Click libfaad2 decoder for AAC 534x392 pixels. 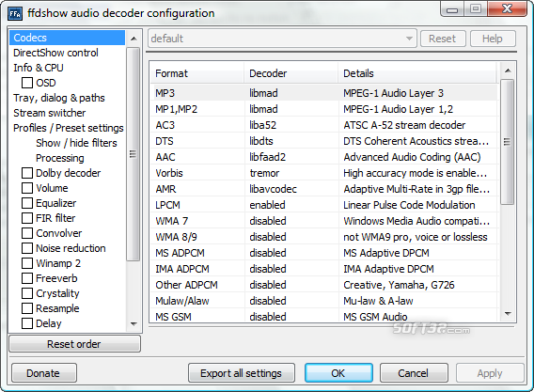click(267, 157)
